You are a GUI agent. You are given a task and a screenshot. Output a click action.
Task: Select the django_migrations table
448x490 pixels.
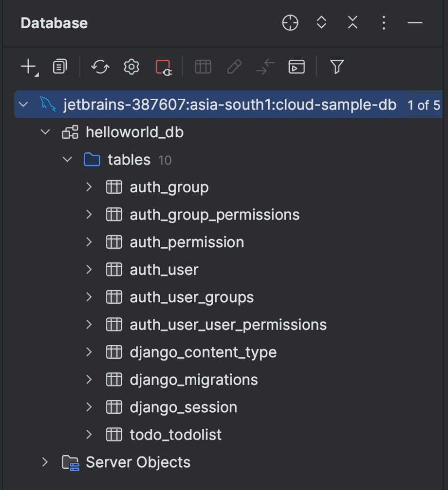(193, 379)
